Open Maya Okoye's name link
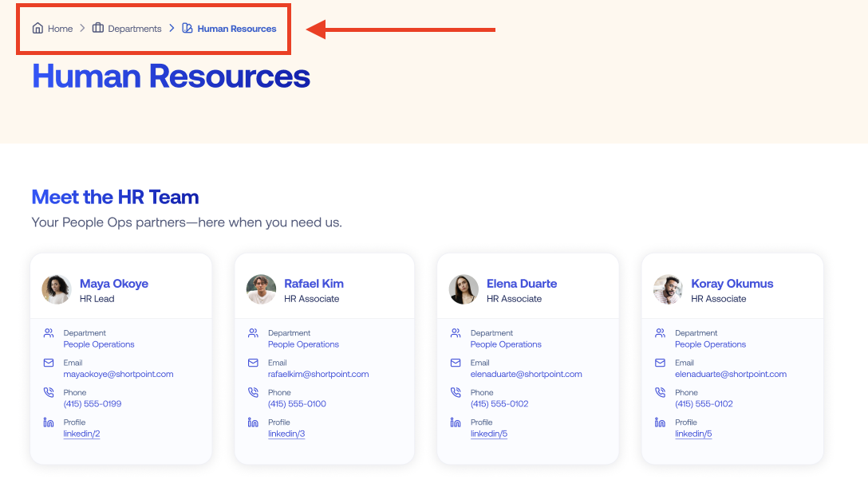Screen dimensions: 868x491 114,284
